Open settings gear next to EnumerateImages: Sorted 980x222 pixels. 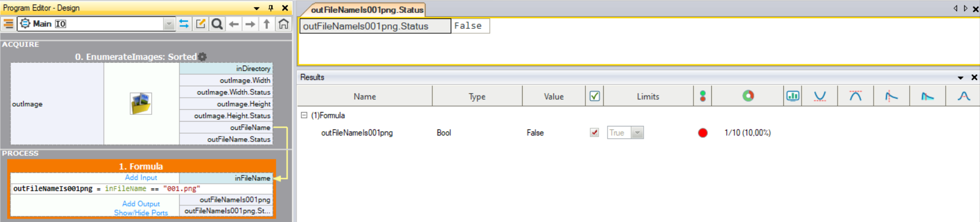203,57
